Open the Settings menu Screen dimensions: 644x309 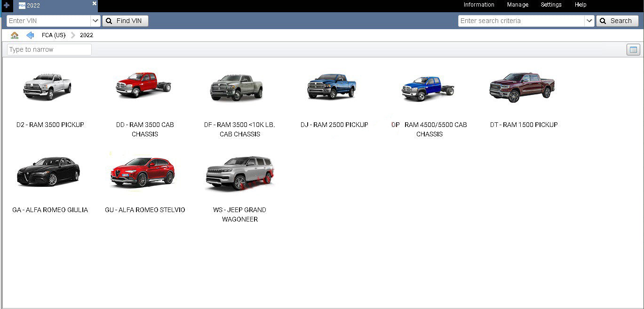[551, 5]
